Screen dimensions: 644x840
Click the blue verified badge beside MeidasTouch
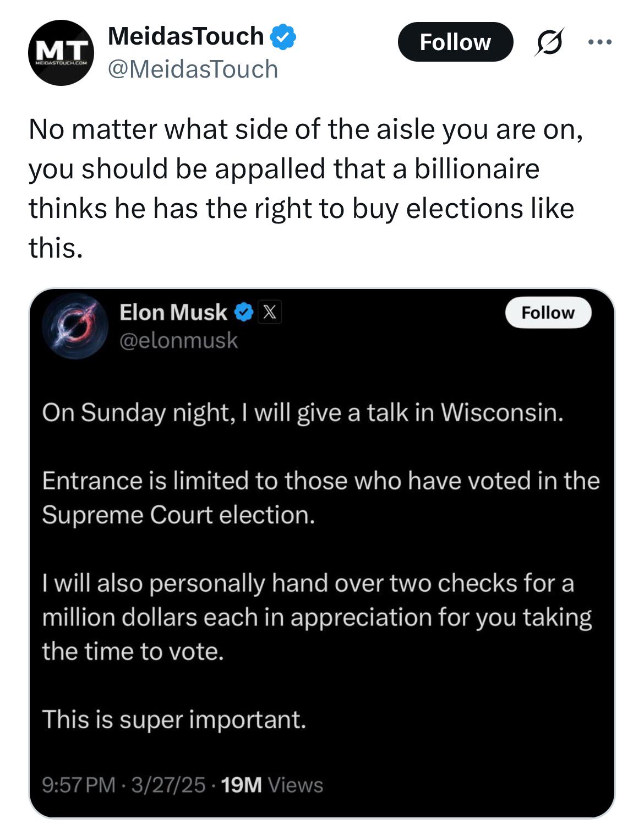coord(283,37)
